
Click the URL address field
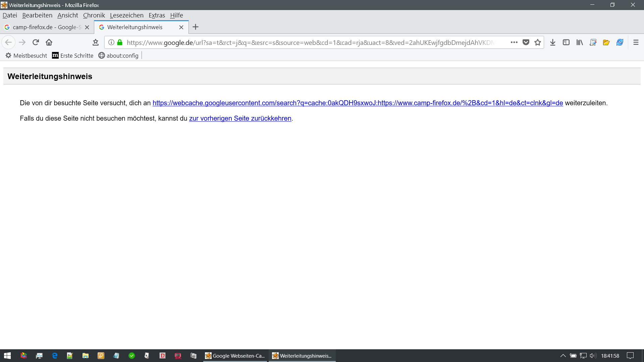click(310, 43)
